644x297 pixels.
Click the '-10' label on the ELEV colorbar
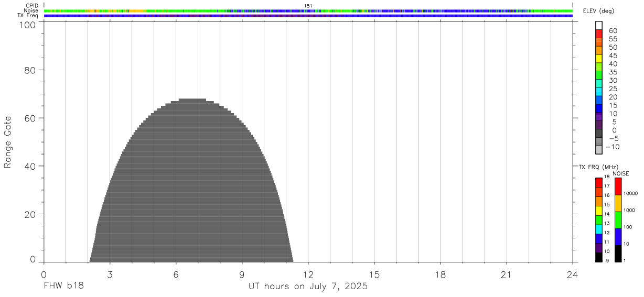pyautogui.click(x=612, y=147)
